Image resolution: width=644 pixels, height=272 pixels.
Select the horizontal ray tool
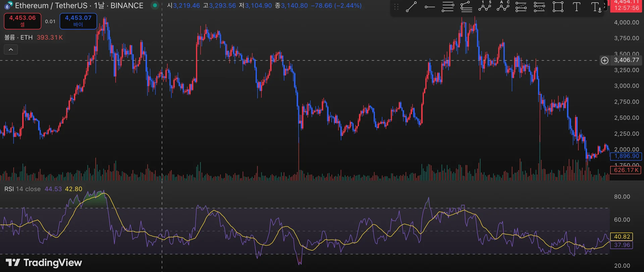[429, 7]
